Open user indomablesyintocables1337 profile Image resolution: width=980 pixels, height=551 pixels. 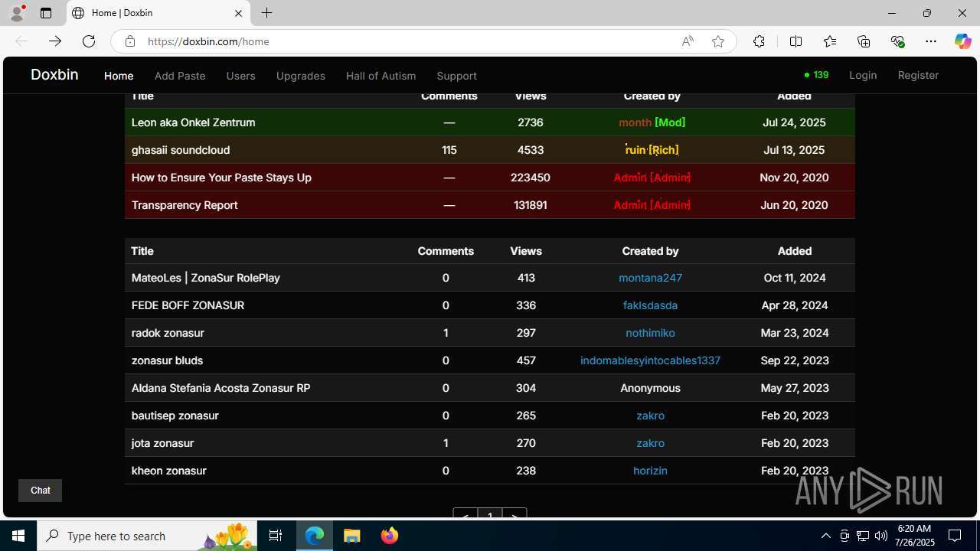click(650, 360)
